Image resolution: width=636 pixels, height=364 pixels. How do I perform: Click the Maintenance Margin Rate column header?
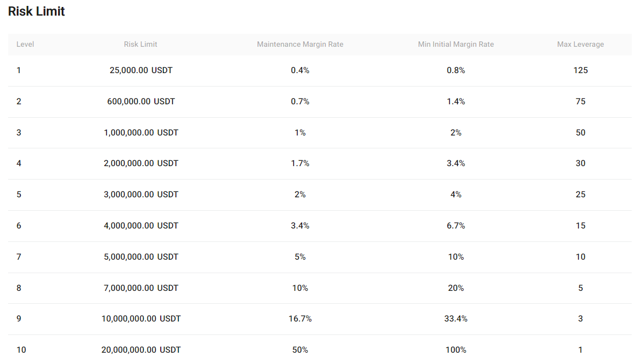300,44
